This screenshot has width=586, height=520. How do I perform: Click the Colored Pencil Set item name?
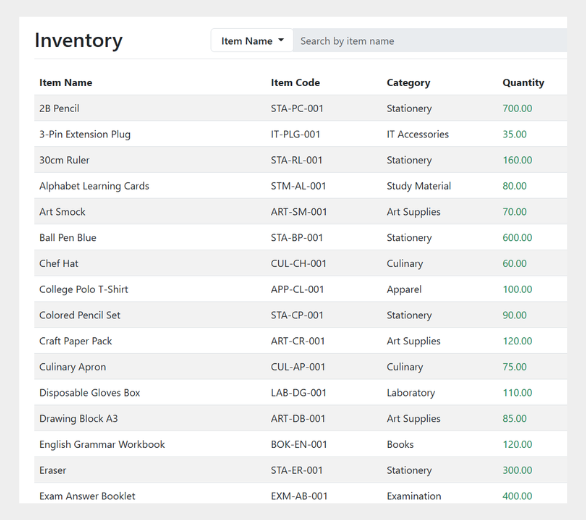click(80, 315)
